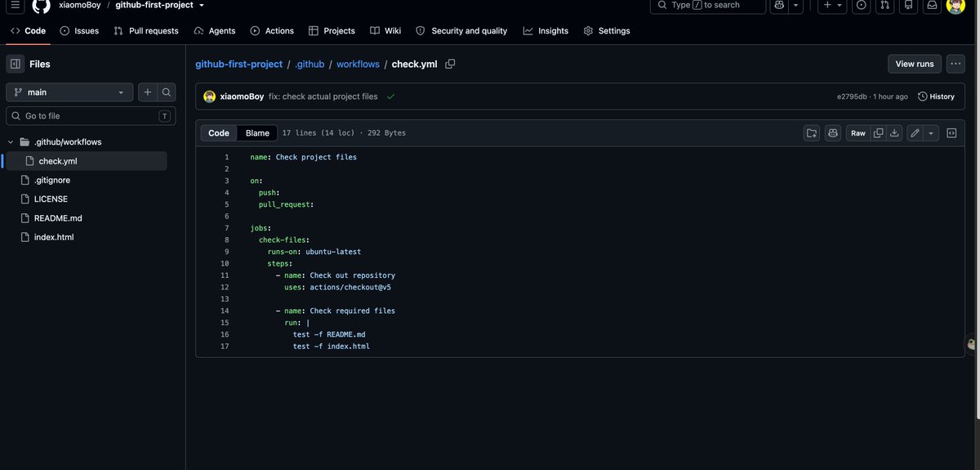This screenshot has height=470, width=980.
Task: Switch to Code view toggle
Action: [219, 133]
